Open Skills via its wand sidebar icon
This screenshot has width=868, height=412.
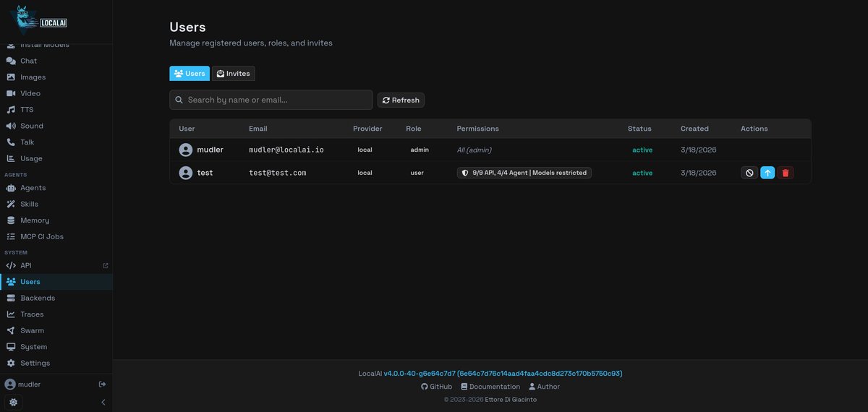coord(11,204)
